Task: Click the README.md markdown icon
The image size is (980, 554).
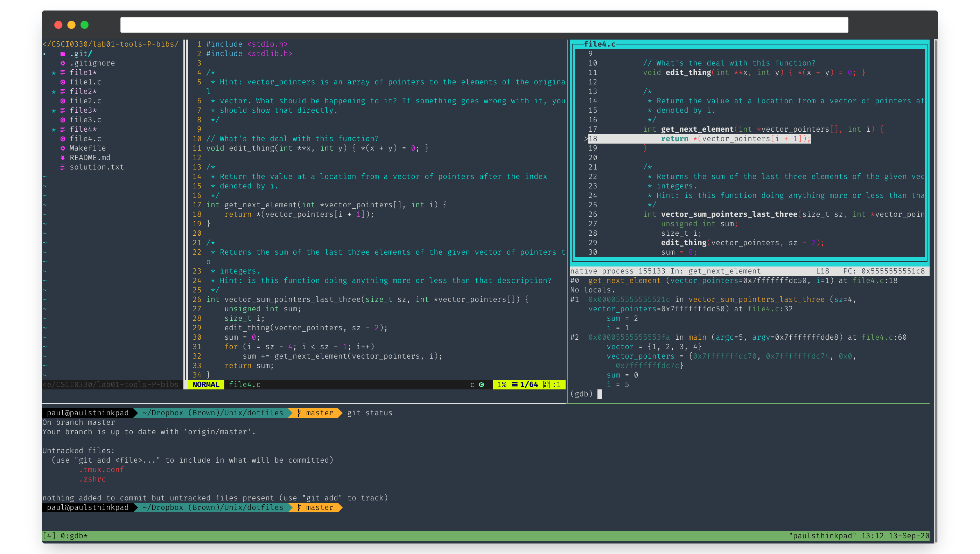Action: tap(63, 158)
